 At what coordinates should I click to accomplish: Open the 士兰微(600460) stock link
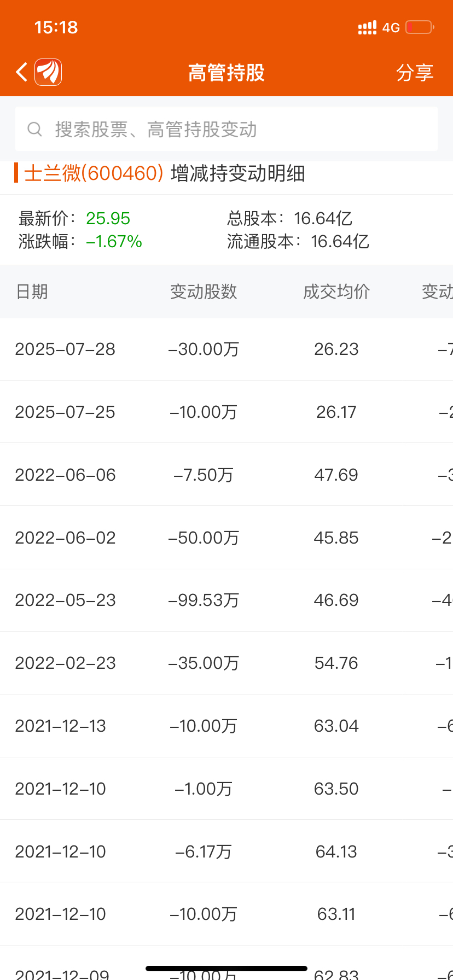(x=94, y=173)
